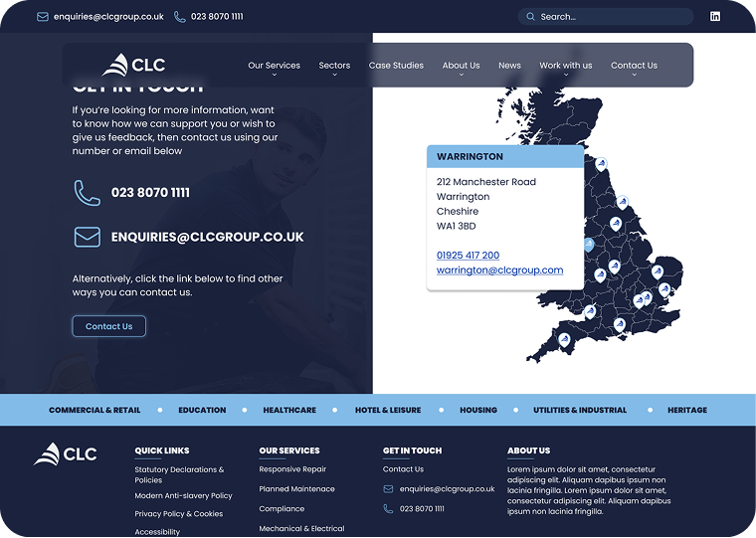Call Warrington office number 01925 417 200
Screen dimensions: 756x538
point(468,255)
